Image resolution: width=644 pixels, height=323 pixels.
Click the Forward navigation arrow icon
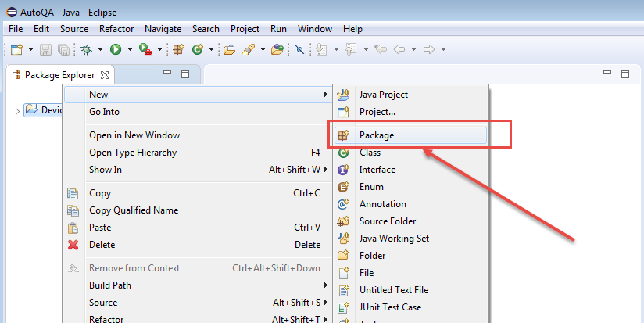tap(429, 49)
